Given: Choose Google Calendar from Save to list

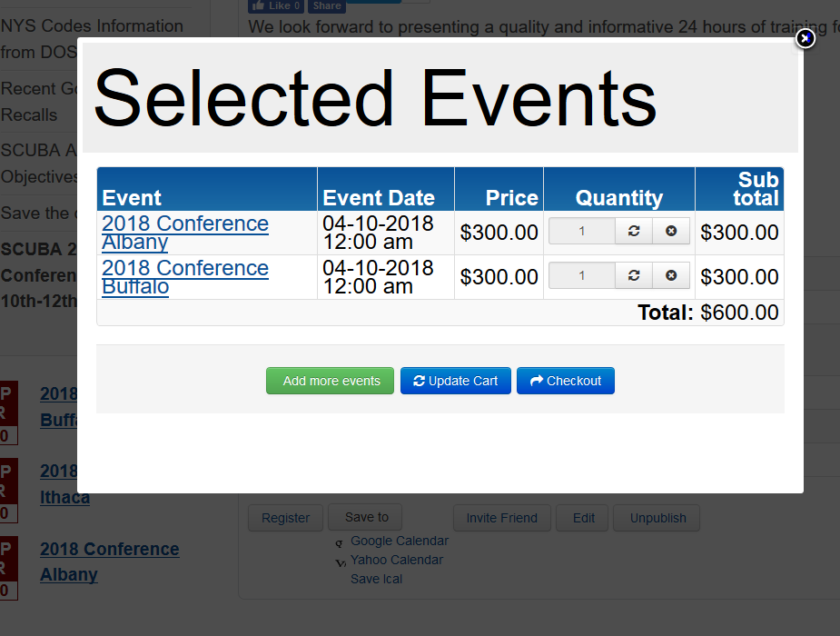Looking at the screenshot, I should coord(400,541).
